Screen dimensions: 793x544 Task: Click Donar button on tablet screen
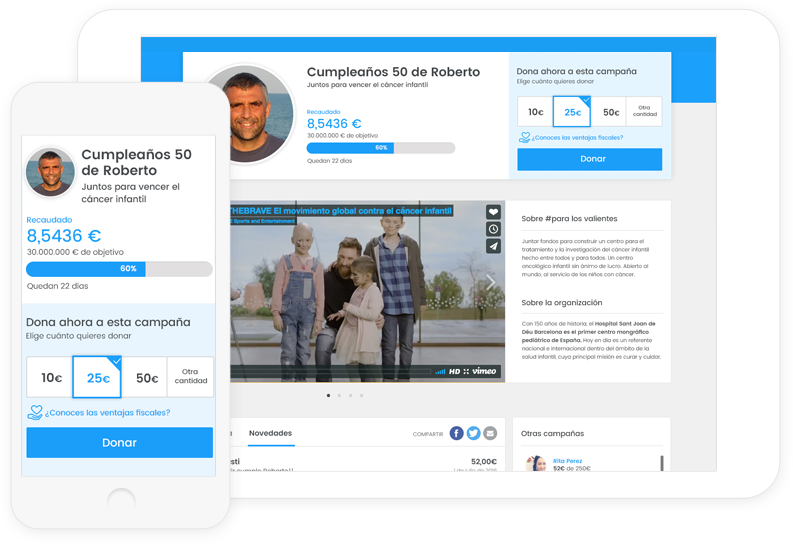tap(590, 159)
